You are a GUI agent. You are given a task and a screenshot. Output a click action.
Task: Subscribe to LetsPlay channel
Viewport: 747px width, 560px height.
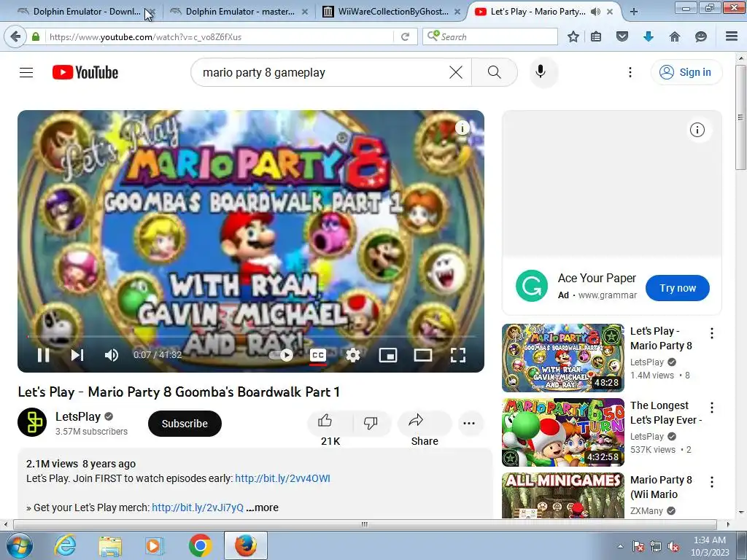coord(185,424)
